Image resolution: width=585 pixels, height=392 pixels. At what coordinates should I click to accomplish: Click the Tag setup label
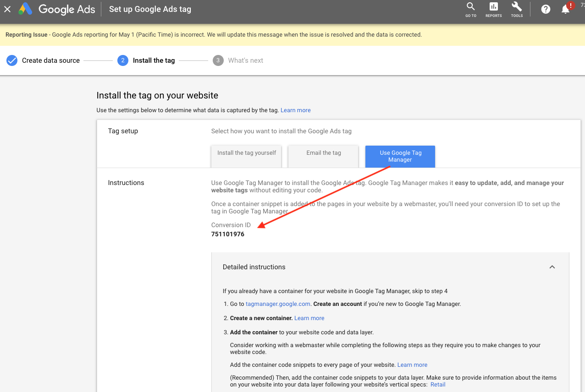point(123,131)
